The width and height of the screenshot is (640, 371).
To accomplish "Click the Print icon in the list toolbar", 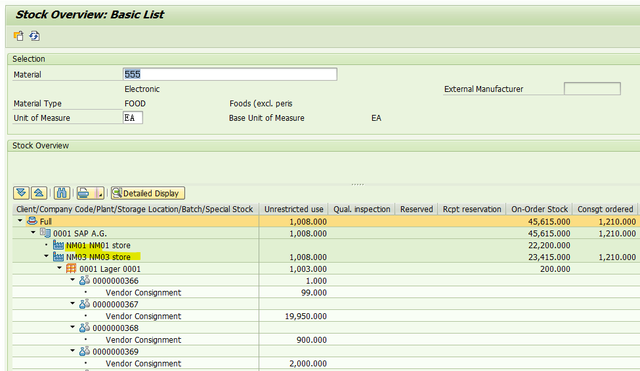I will [84, 193].
